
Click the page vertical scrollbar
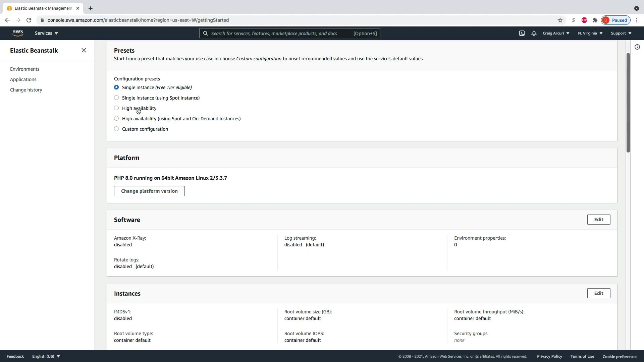pos(628,102)
